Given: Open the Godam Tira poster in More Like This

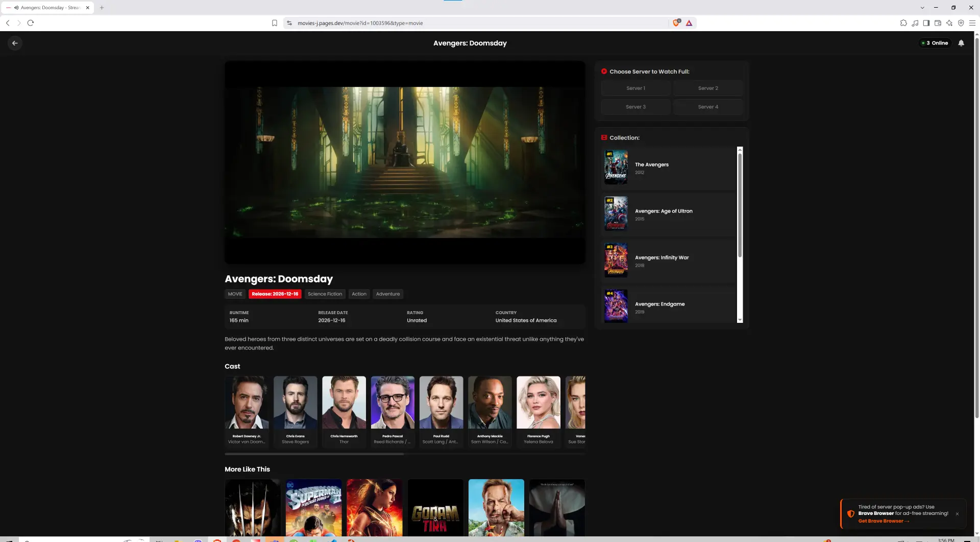Looking at the screenshot, I should tap(435, 507).
